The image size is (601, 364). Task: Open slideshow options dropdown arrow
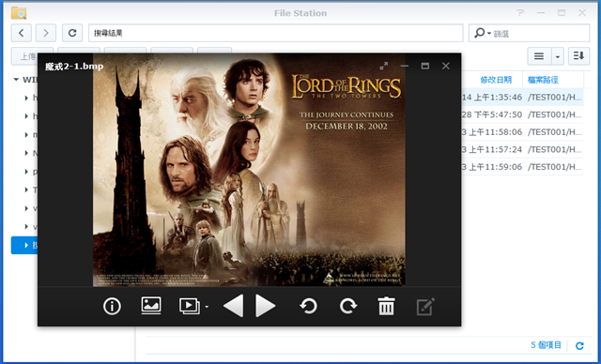pyautogui.click(x=207, y=307)
